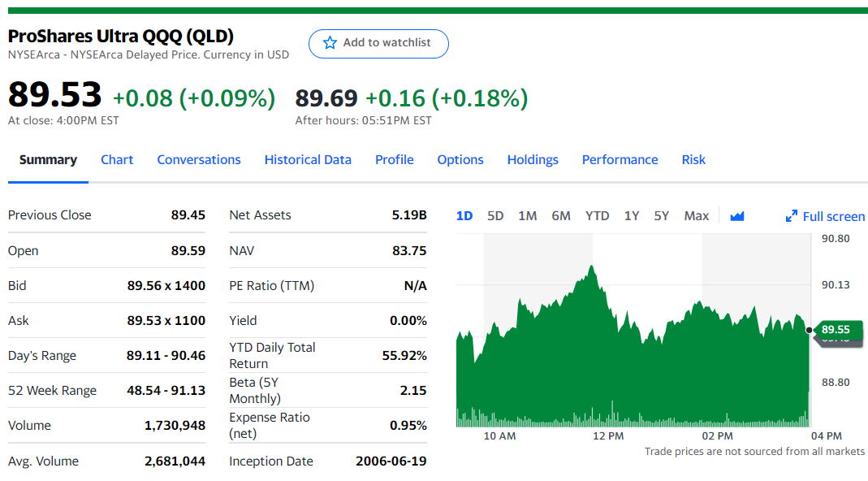The height and width of the screenshot is (481, 868).
Task: View the Options tab
Action: click(x=460, y=159)
